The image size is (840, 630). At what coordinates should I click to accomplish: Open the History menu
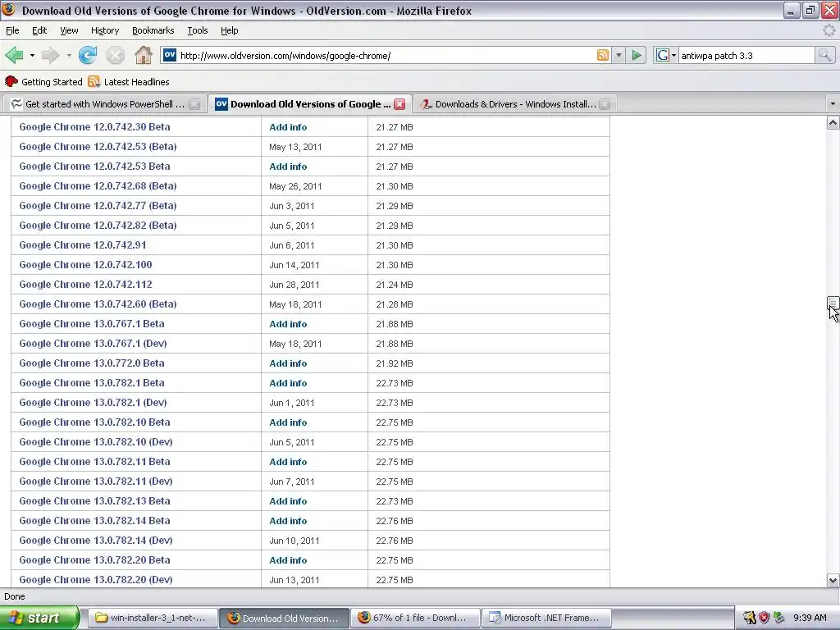click(x=105, y=30)
